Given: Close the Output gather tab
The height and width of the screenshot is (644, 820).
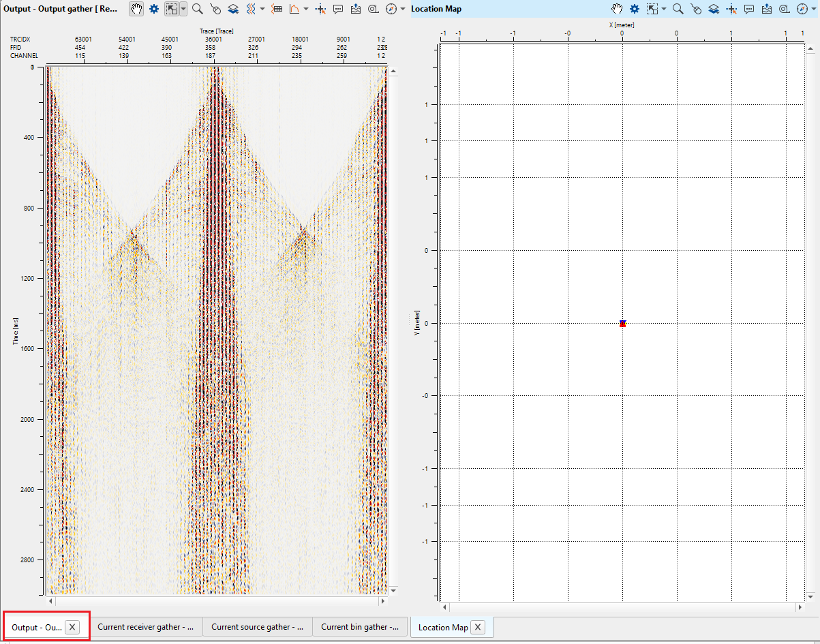Looking at the screenshot, I should [x=73, y=627].
